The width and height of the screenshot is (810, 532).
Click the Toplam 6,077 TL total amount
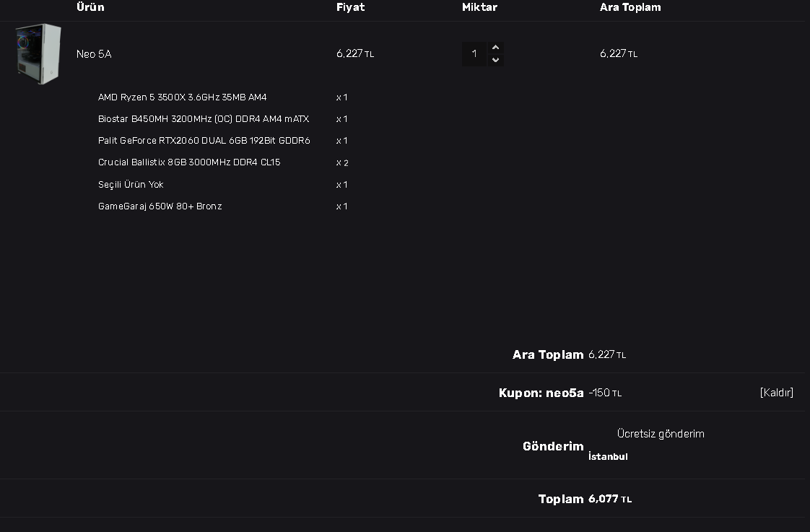[609, 499]
